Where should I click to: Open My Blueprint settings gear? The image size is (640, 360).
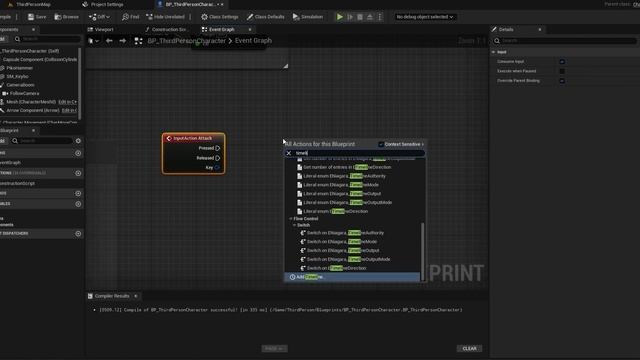(x=78, y=141)
